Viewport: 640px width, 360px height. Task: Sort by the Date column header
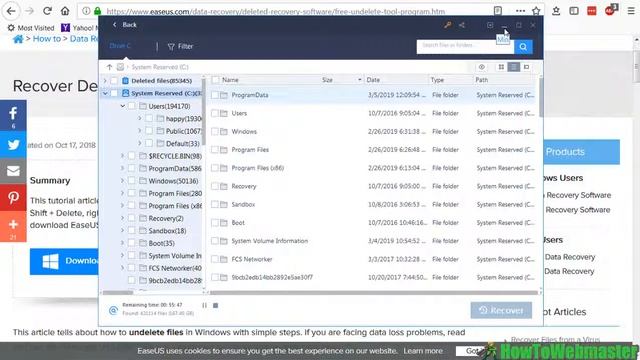[x=373, y=80]
